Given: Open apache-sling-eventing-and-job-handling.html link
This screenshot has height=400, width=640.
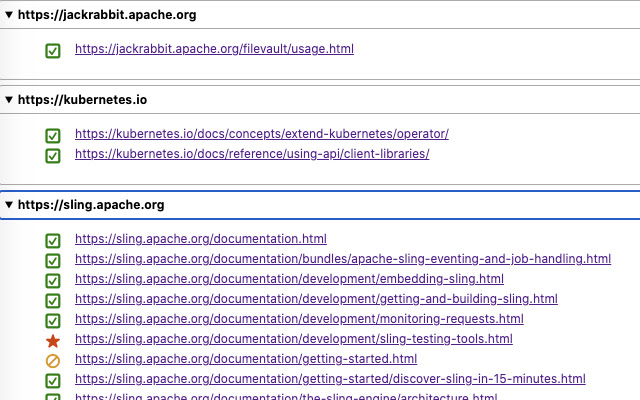Looking at the screenshot, I should (x=343, y=259).
